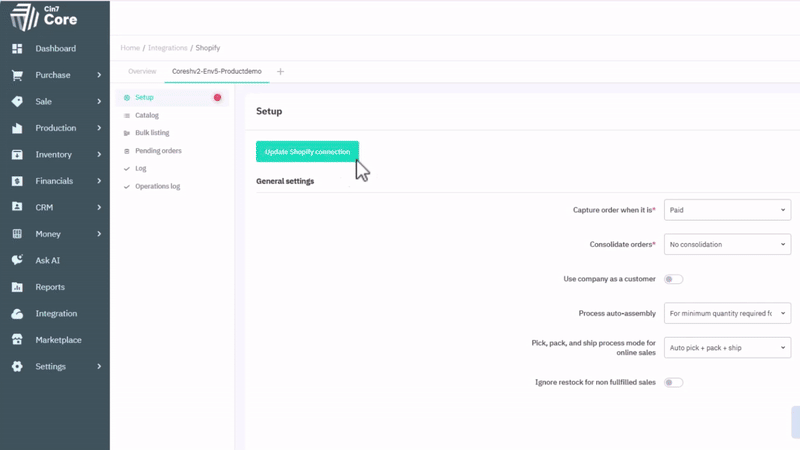The width and height of the screenshot is (800, 450).
Task: Switch to the Overview tab
Action: coord(142,71)
